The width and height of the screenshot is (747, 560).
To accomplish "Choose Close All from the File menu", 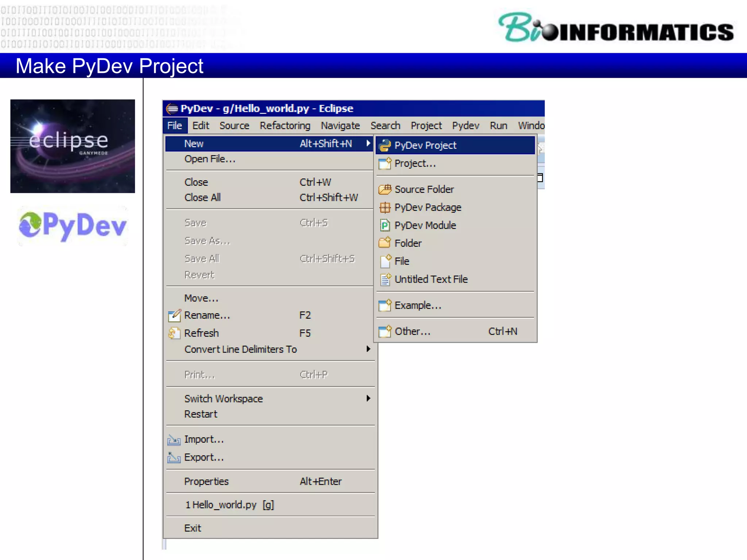I will [269, 198].
